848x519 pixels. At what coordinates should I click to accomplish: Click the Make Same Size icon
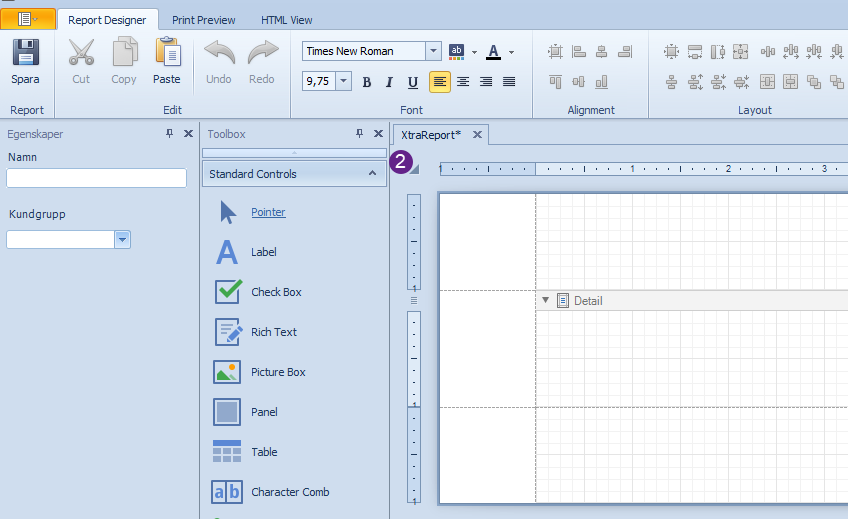tap(741, 52)
